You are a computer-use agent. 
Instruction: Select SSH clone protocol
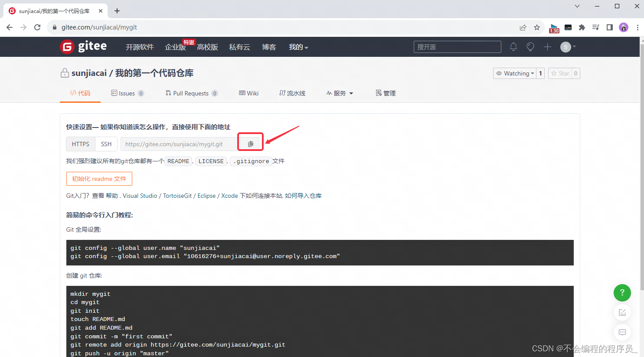(106, 144)
